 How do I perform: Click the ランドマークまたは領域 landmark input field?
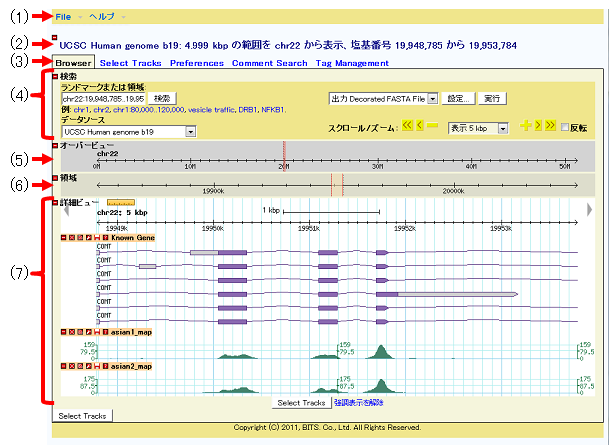point(103,98)
